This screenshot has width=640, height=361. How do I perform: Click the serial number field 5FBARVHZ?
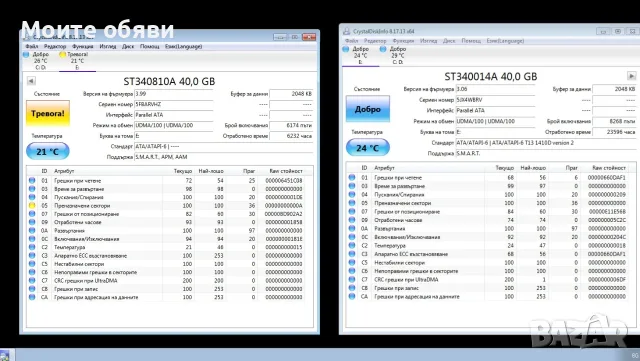point(174,105)
